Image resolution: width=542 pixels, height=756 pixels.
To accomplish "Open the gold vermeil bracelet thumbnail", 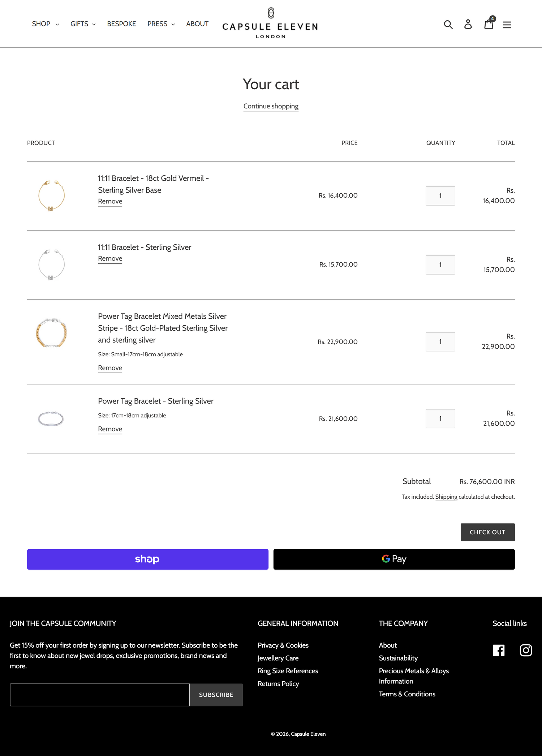I will pyautogui.click(x=51, y=196).
